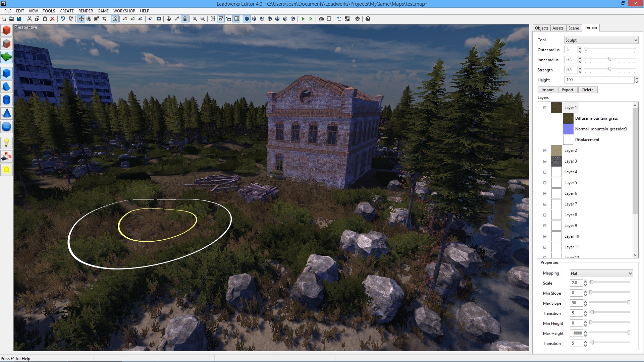Open the Options gear icon
Screen dimensions: 644x362
click(x=357, y=19)
